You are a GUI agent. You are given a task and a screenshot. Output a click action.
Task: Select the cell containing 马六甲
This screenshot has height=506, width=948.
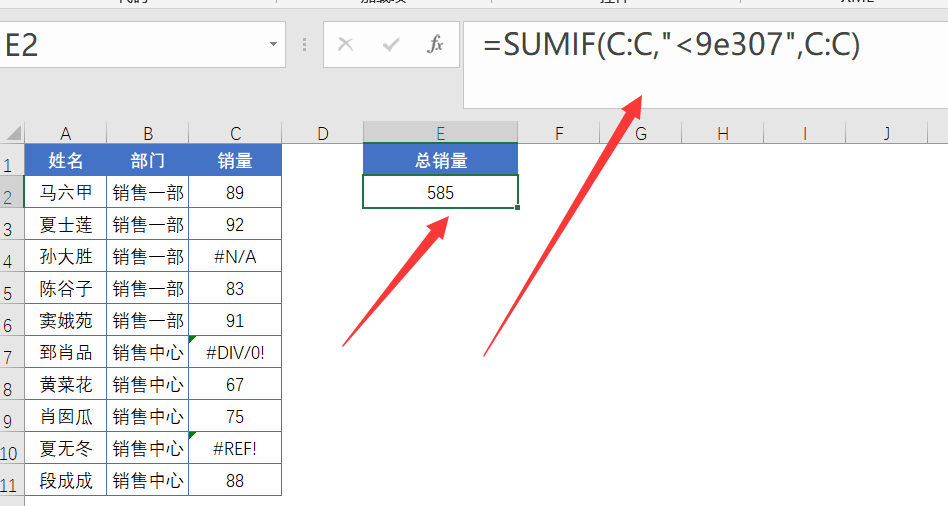pyautogui.click(x=65, y=193)
